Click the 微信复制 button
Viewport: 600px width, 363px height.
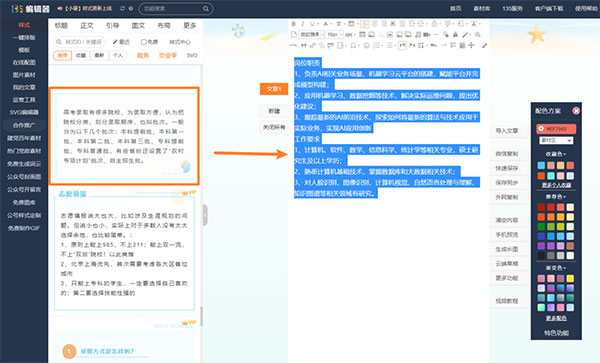click(x=507, y=154)
